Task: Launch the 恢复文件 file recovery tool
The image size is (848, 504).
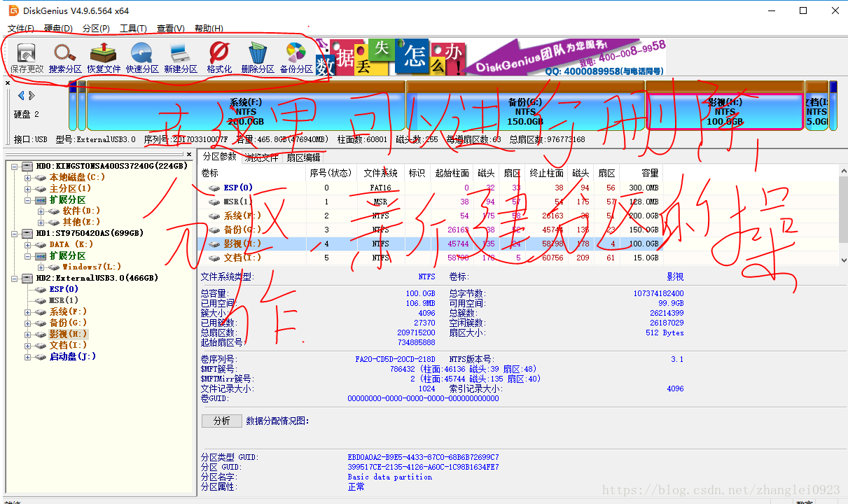Action: (x=104, y=57)
